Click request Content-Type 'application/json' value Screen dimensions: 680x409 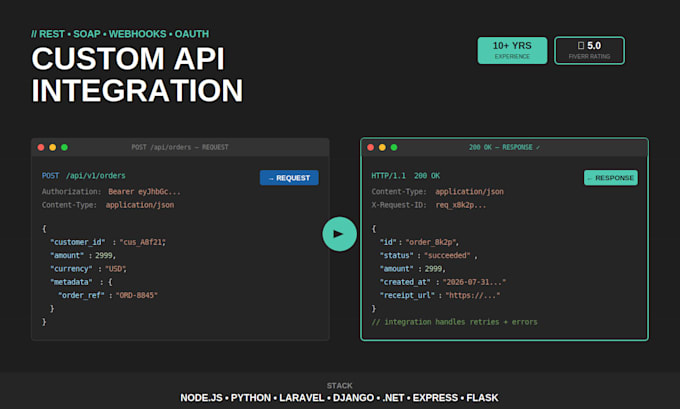tap(140, 205)
